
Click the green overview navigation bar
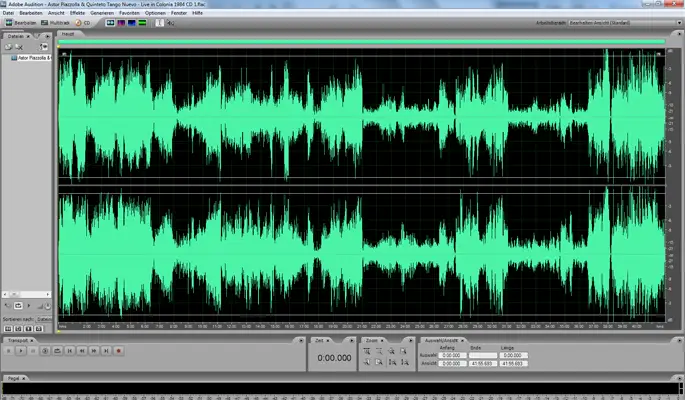coord(361,42)
